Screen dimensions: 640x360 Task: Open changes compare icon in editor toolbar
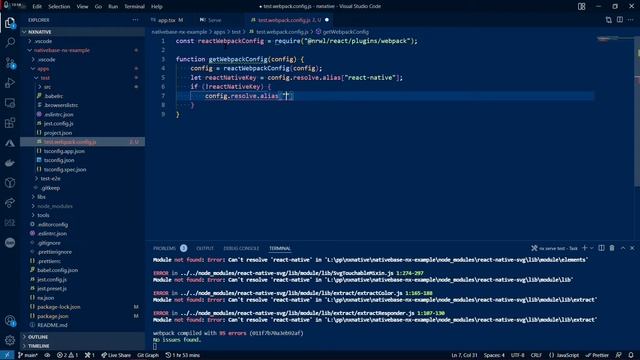click(609, 20)
